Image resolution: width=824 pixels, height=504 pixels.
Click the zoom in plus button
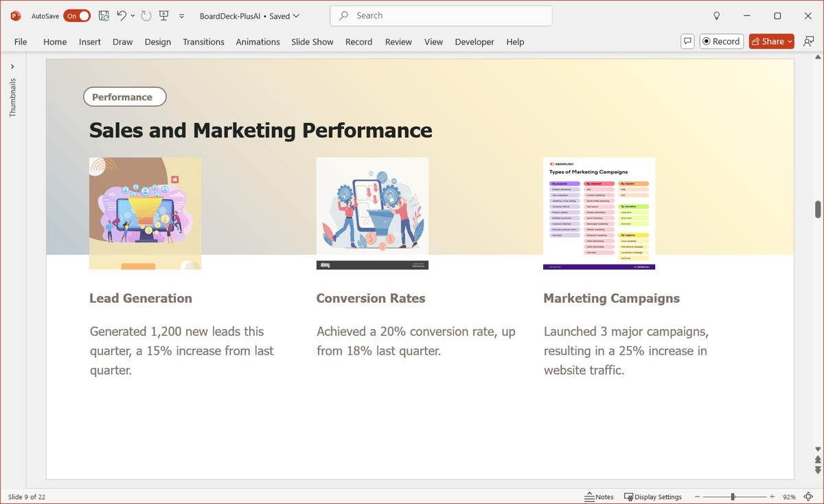coord(772,496)
